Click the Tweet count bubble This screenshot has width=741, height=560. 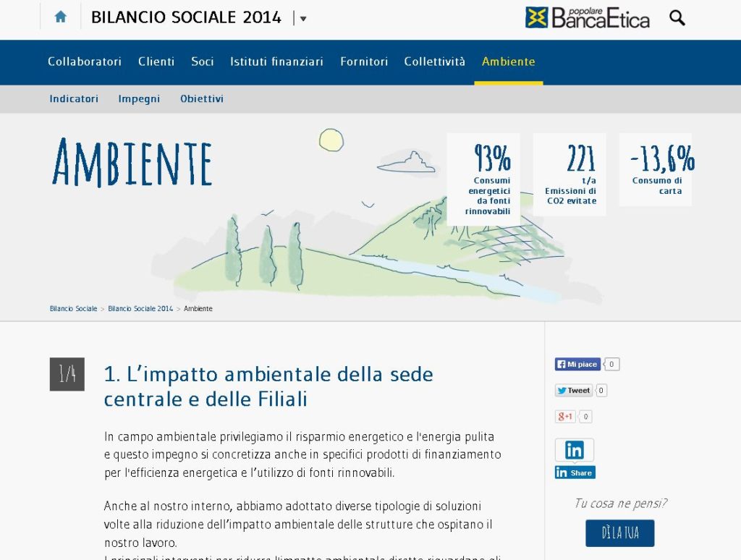point(601,391)
